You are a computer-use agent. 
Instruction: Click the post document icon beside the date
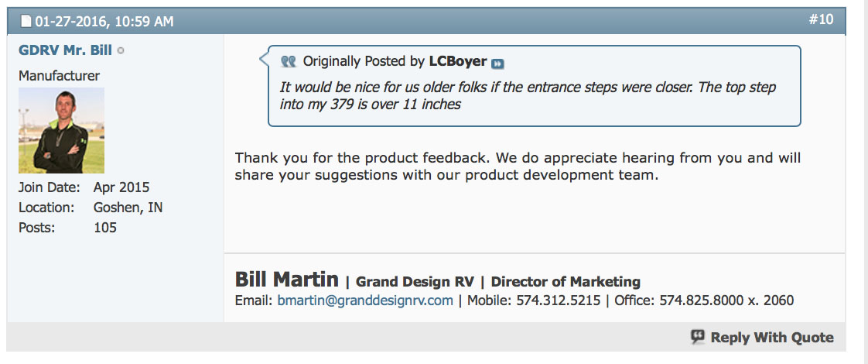click(24, 22)
